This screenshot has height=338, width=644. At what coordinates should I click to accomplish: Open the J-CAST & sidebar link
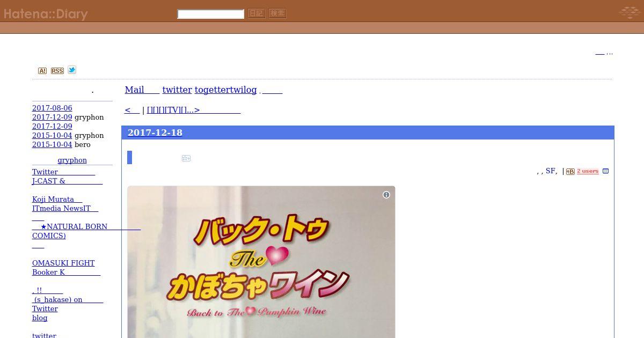(67, 181)
